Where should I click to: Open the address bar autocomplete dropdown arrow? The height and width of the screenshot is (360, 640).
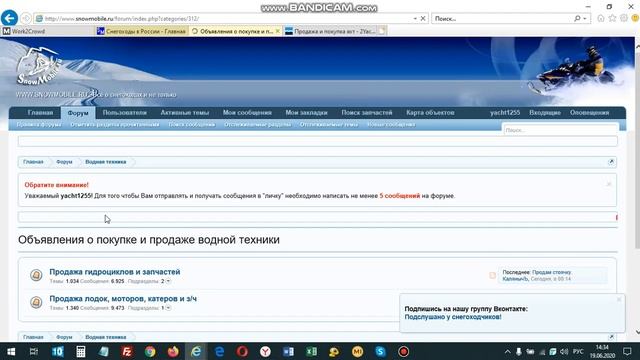point(415,19)
